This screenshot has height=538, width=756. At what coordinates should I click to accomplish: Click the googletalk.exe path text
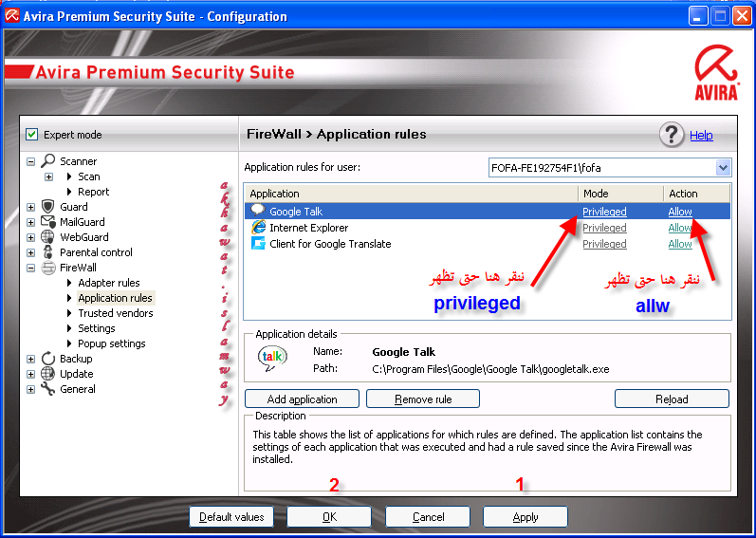coord(490,369)
